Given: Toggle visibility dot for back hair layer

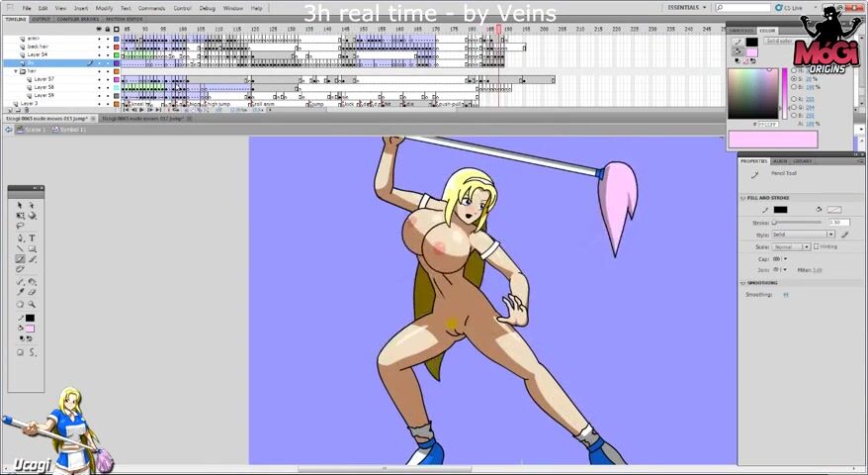Looking at the screenshot, I should pos(99,47).
